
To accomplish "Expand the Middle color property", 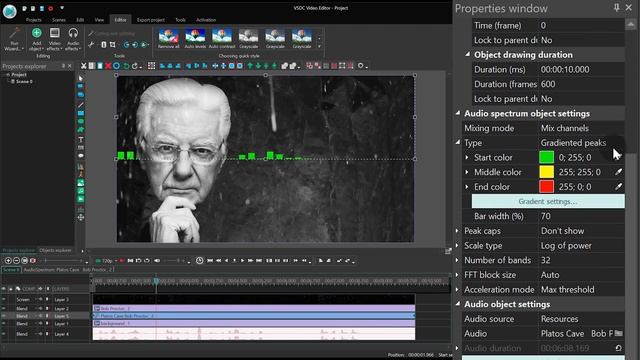I will click(467, 172).
